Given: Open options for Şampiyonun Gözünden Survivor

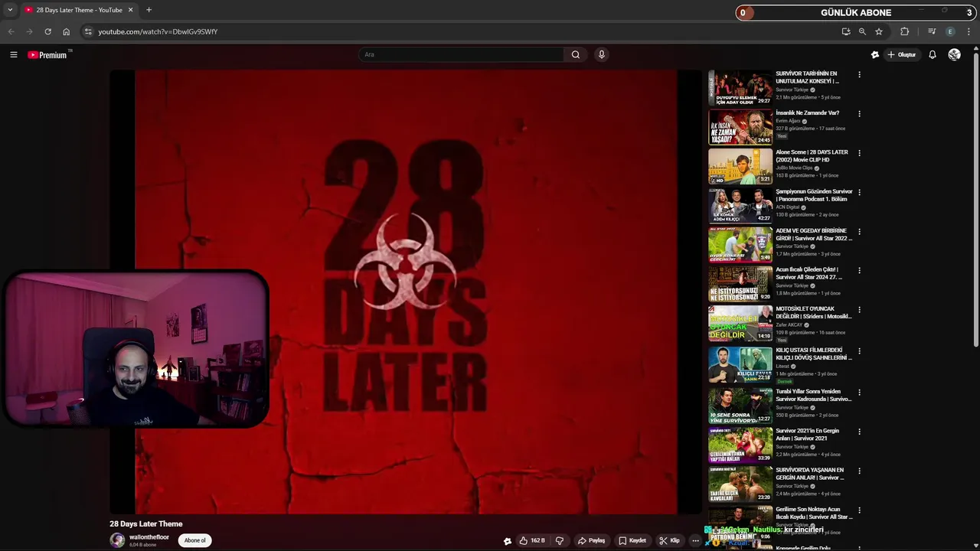Looking at the screenshot, I should [859, 192].
